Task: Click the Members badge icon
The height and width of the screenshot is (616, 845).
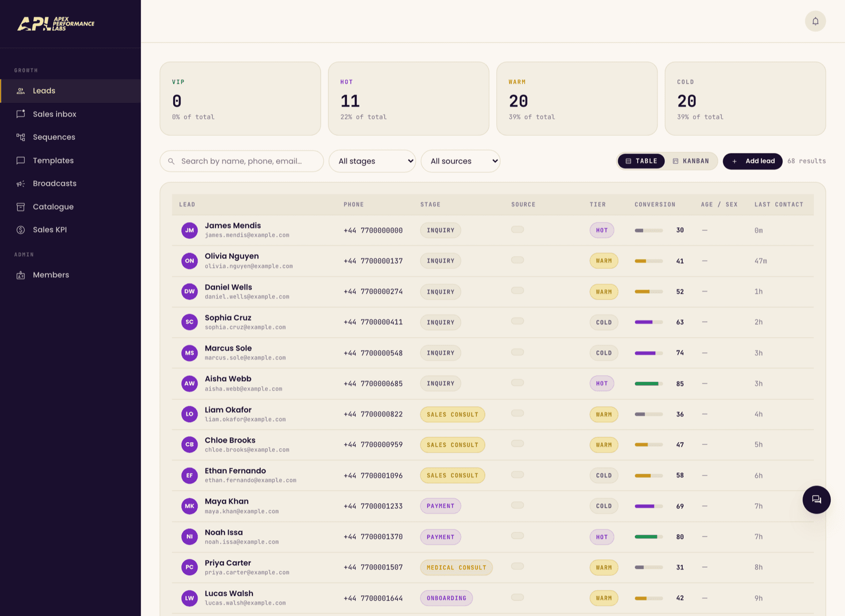Action: coord(21,275)
